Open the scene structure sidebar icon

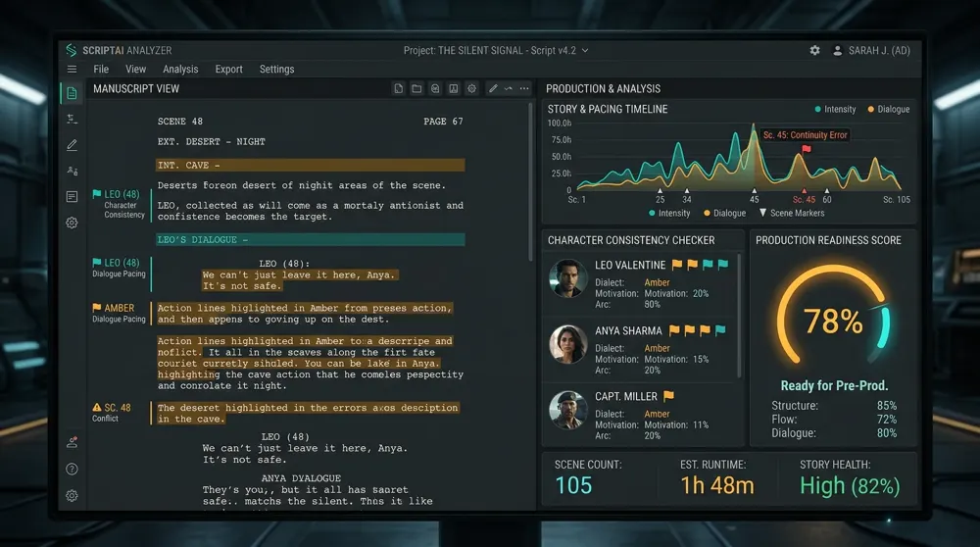pos(72,119)
